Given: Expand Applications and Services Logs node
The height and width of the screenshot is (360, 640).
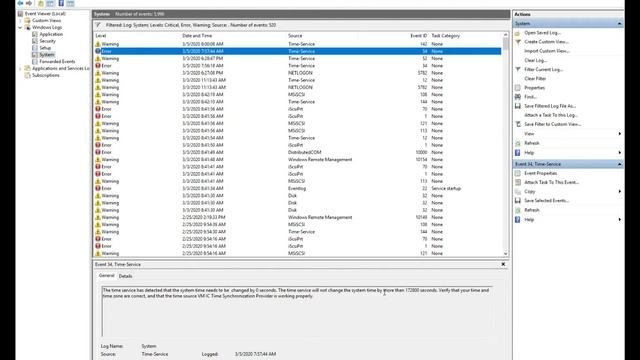Looking at the screenshot, I should [20, 69].
